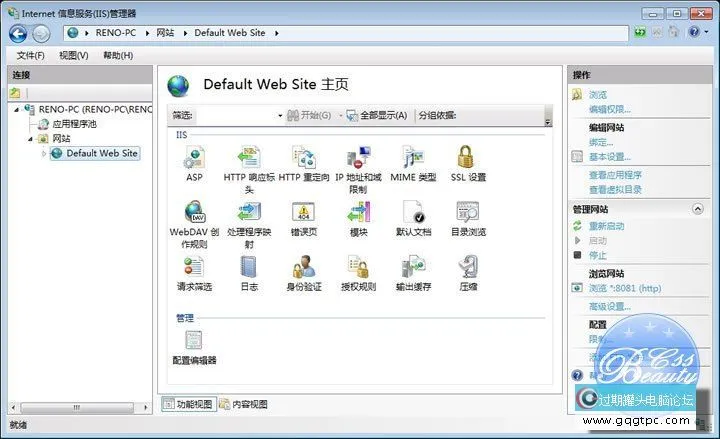Viewport: 720px width, 439px height.
Task: Click 全部显示(A) toolbar button
Action: coord(377,115)
